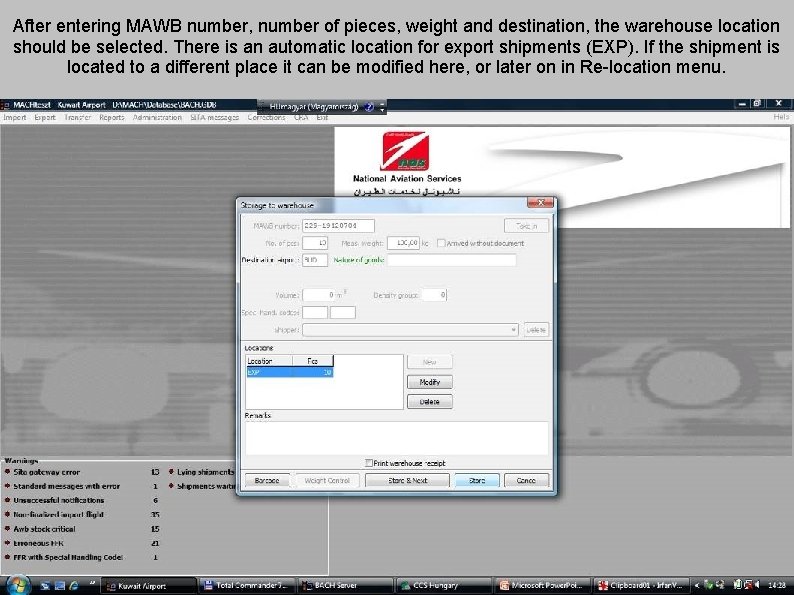Viewport: 794px width, 595px height.
Task: Toggle Arrived without document checkbox
Action: coord(441,244)
